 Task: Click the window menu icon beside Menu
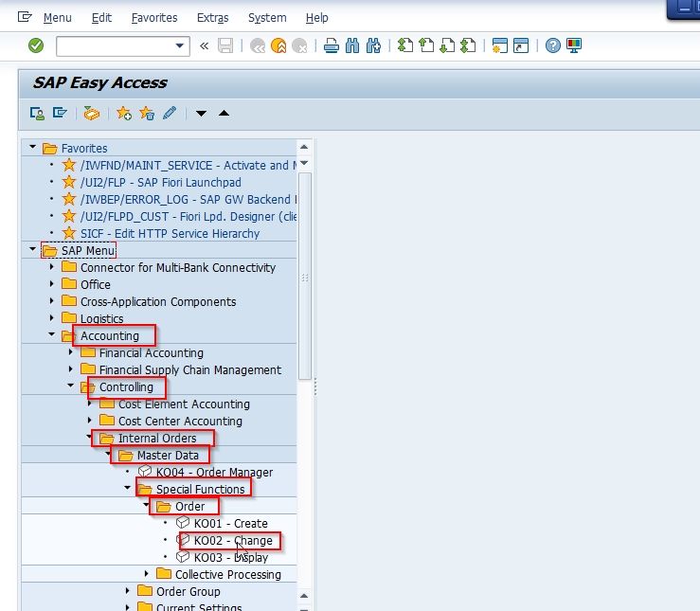[x=25, y=17]
